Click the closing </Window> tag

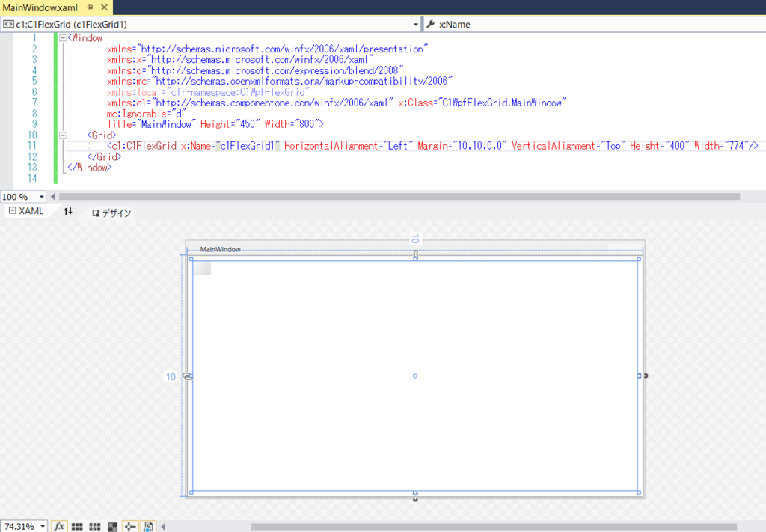coord(90,168)
